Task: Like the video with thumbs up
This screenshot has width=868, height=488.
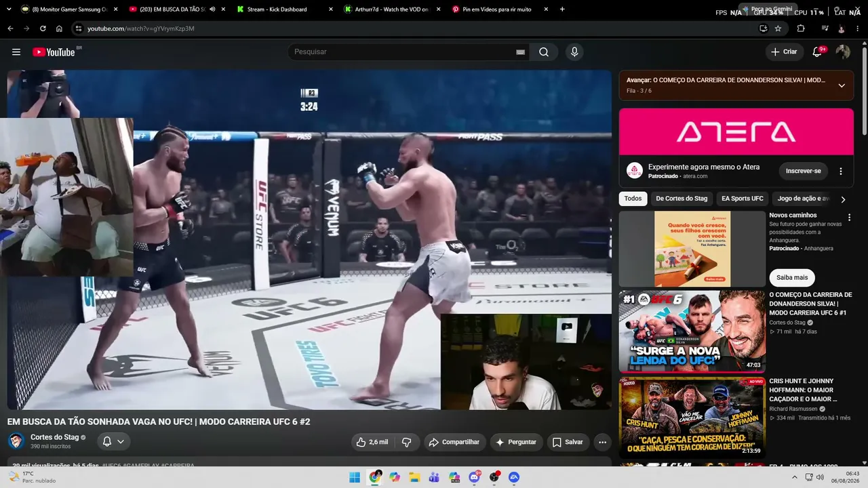Action: 372,442
